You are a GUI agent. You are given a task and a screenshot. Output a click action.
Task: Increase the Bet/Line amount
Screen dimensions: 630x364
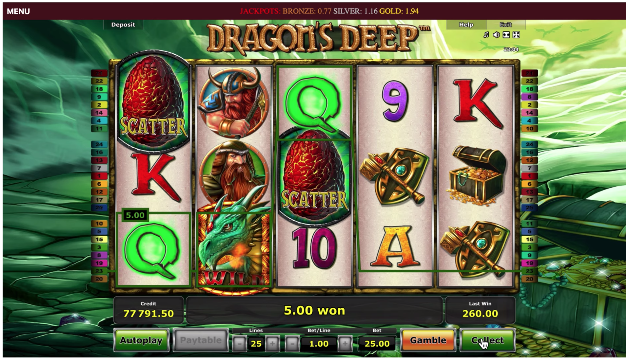tap(345, 344)
